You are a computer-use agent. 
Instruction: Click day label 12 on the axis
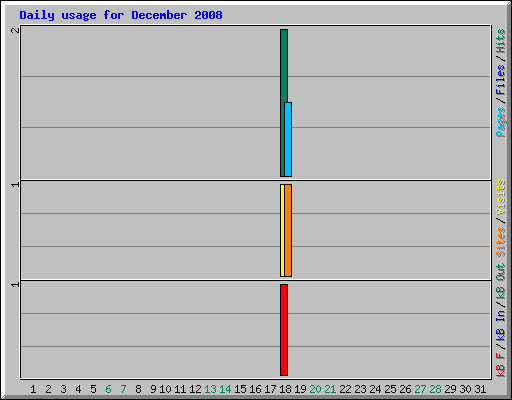[195, 389]
